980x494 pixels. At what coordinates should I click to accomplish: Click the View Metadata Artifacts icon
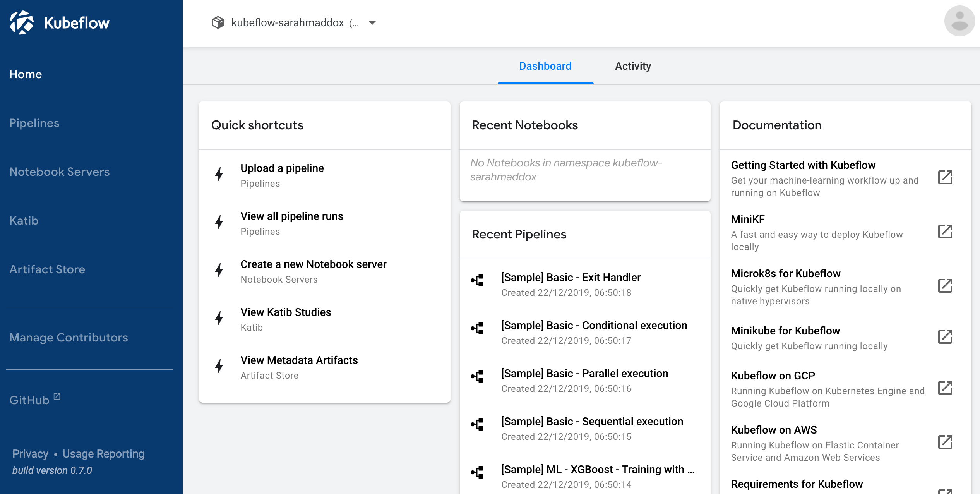click(x=220, y=365)
